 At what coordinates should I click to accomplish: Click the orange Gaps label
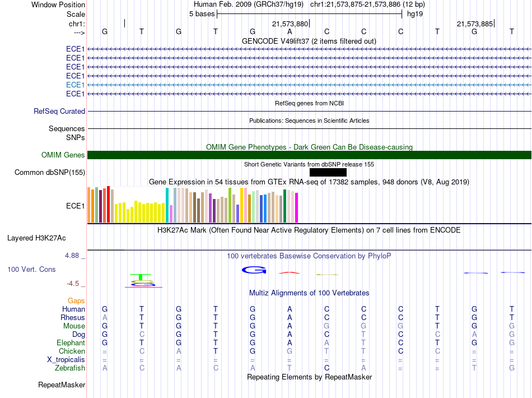tap(76, 301)
